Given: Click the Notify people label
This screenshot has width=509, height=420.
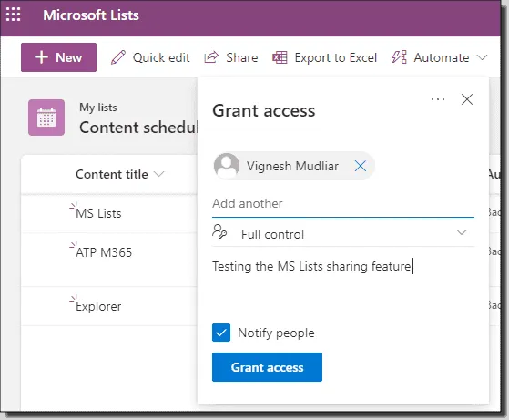Looking at the screenshot, I should pyautogui.click(x=276, y=333).
